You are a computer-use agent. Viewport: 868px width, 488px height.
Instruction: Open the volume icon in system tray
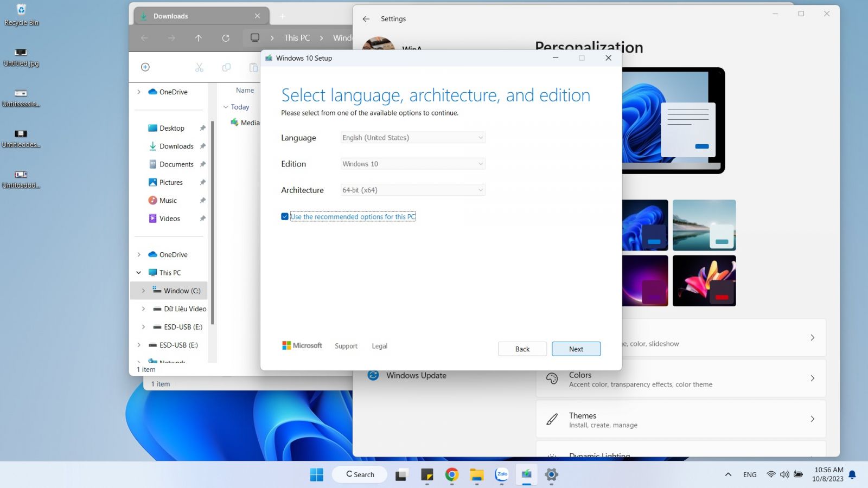pos(784,474)
